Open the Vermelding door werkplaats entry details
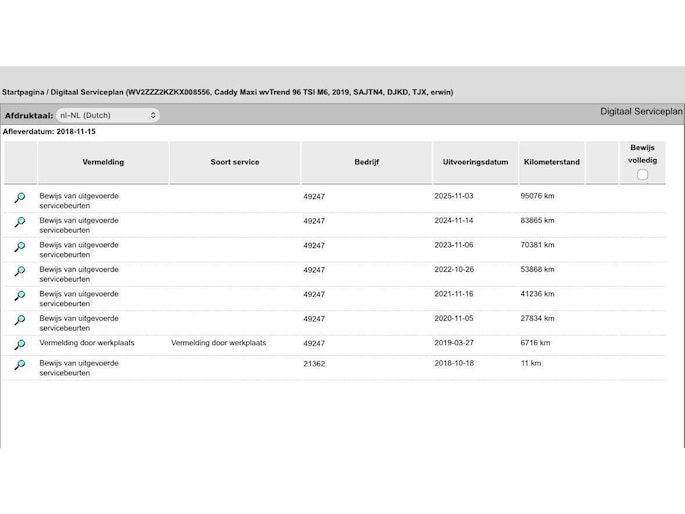685x514 pixels. pyautogui.click(x=19, y=344)
